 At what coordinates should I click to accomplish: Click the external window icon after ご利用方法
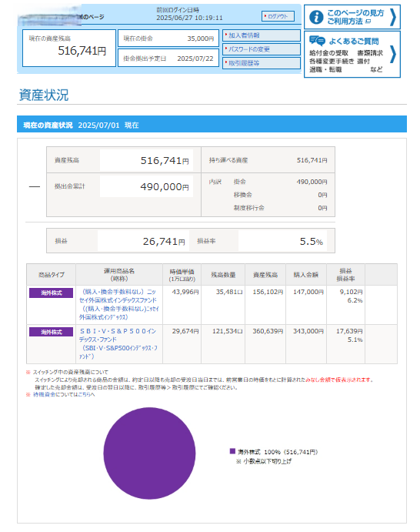[x=368, y=22]
